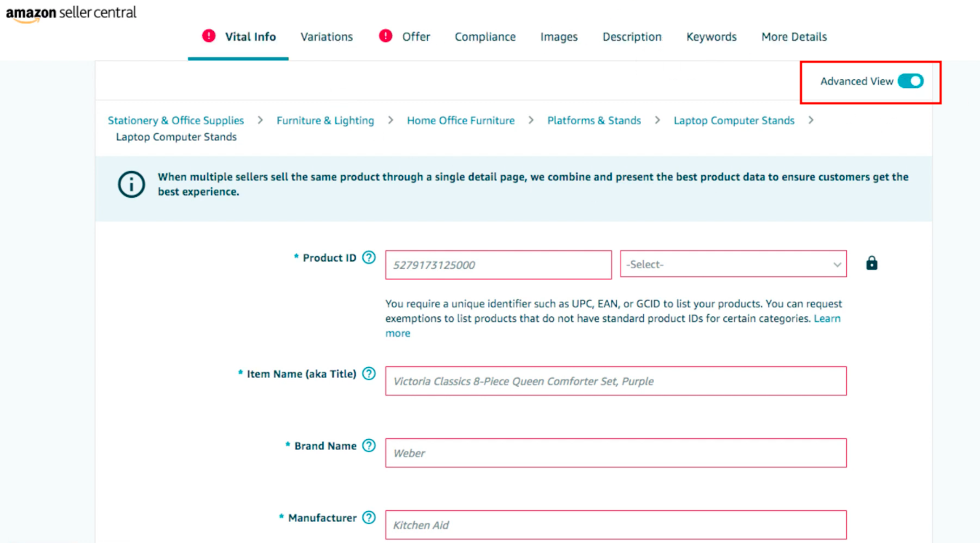The width and height of the screenshot is (980, 543).
Task: Click the Product ID help question icon
Action: point(369,257)
